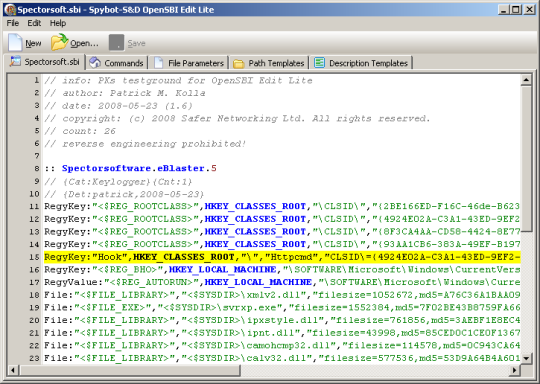This screenshot has height=384, width=540.
Task: Click the ipxstyle.dll file line
Action: click(x=282, y=320)
